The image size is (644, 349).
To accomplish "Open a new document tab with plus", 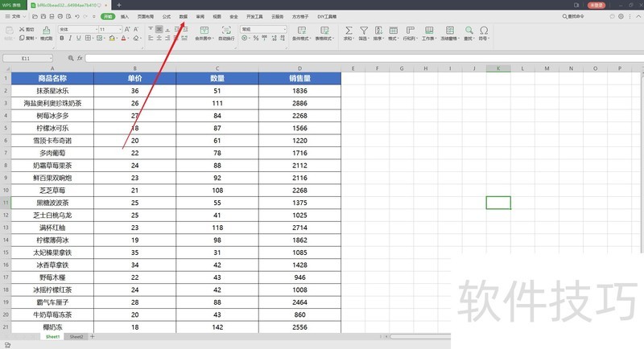I will point(118,5).
